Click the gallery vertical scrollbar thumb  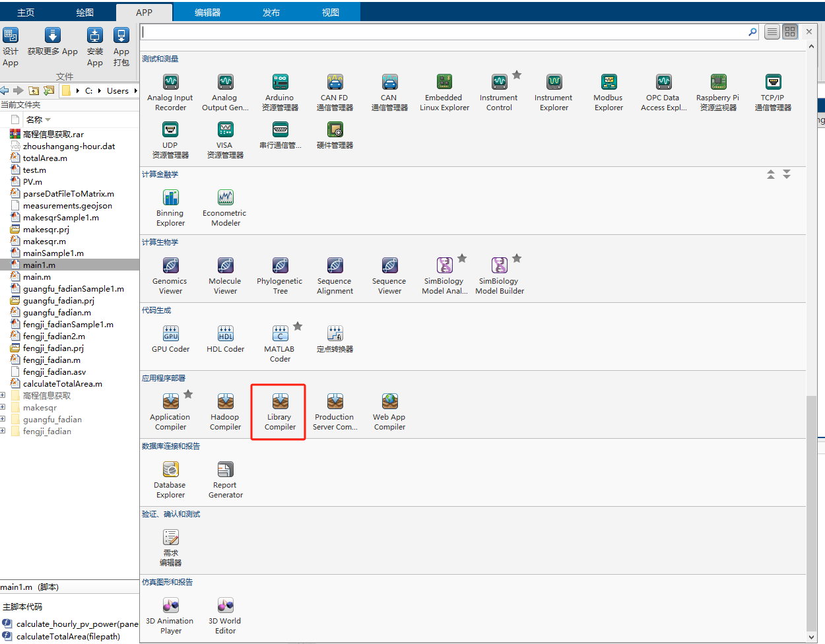click(x=811, y=512)
